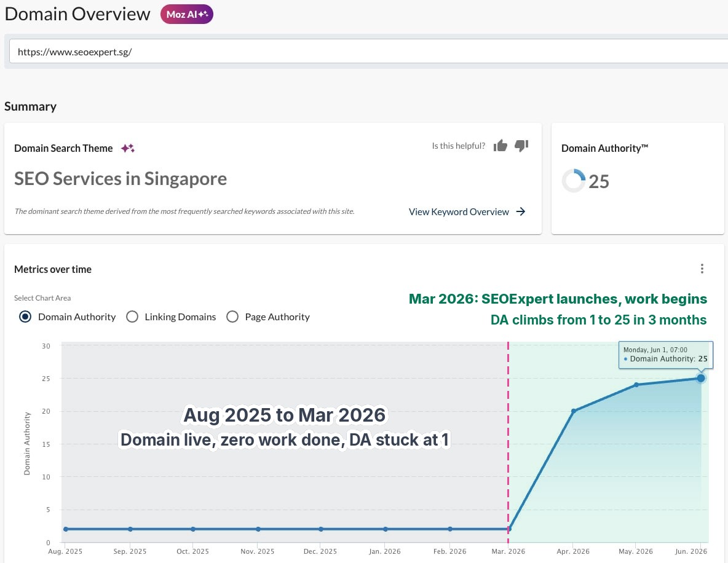The image size is (728, 563).
Task: Click the Feb. 2026 data point on chart
Action: click(450, 529)
